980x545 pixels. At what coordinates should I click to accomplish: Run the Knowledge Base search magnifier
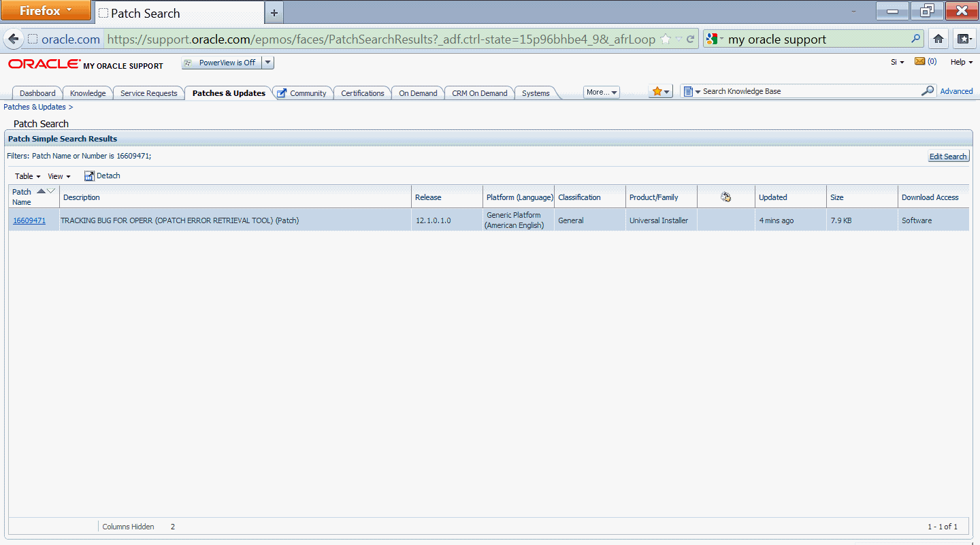[928, 90]
